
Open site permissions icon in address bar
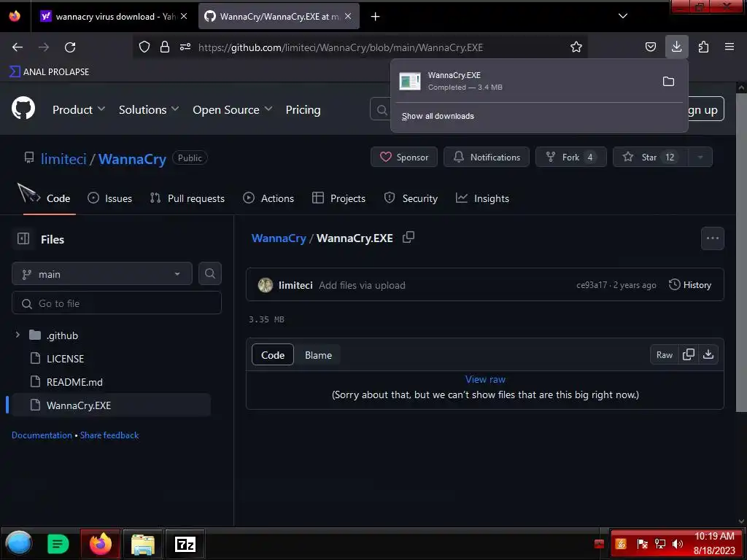pos(185,47)
